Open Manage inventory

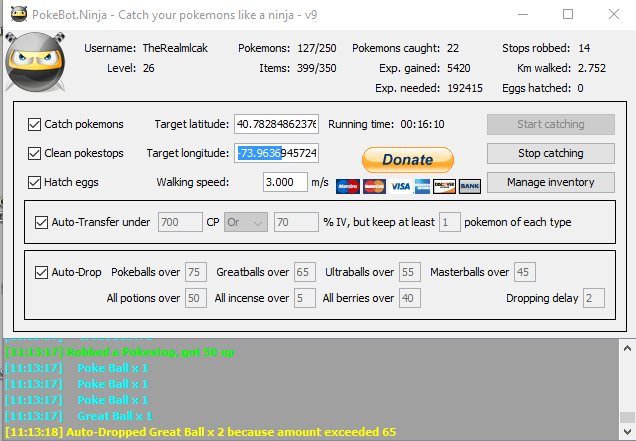[x=551, y=183]
